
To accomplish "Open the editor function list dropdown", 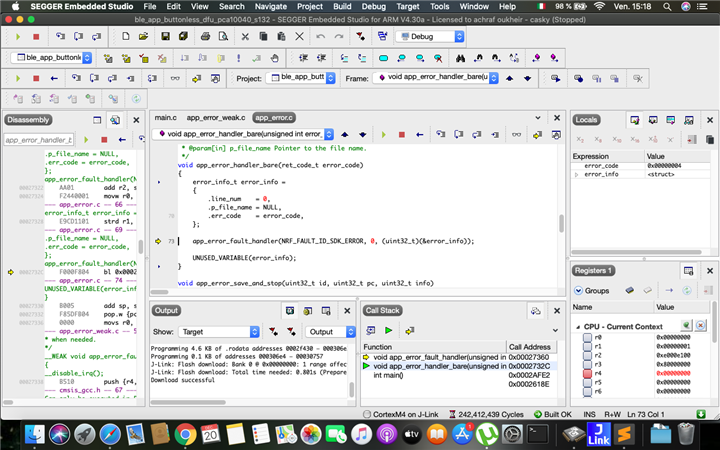I will [243, 134].
